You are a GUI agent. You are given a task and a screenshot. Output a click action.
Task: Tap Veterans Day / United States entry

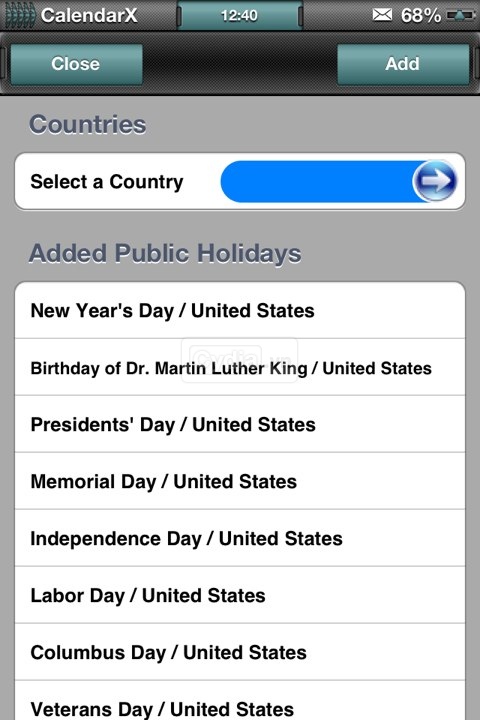240,701
